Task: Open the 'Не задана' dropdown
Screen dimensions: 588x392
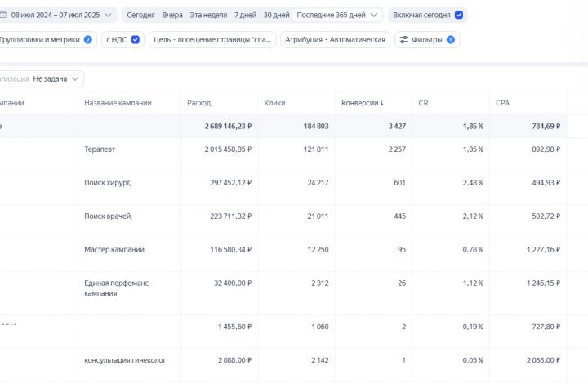Action: 57,78
